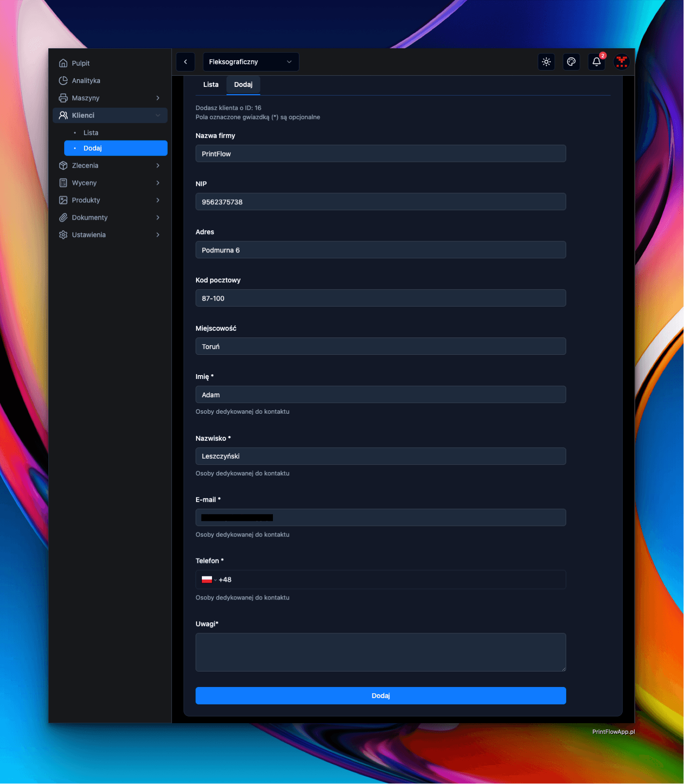Toggle light theme with sun icon
This screenshot has width=684, height=784.
546,62
